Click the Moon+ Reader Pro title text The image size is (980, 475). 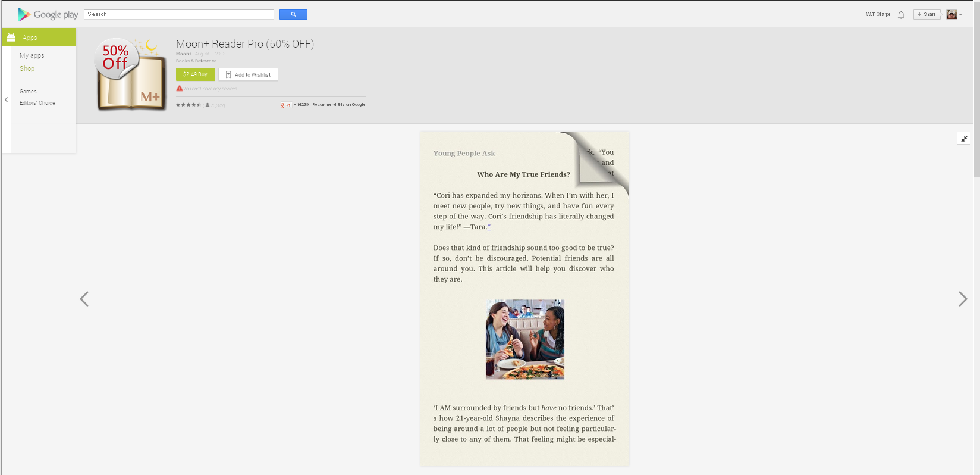coord(245,43)
